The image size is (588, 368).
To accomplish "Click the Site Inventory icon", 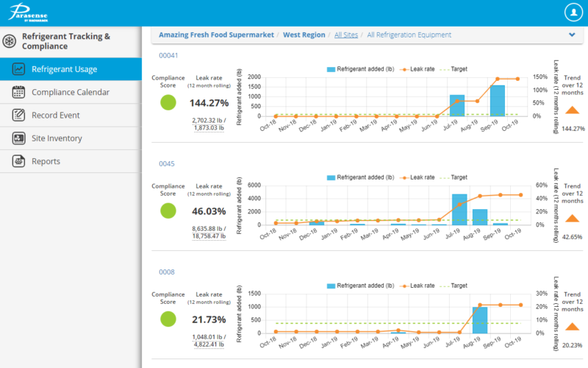I will click(x=19, y=138).
